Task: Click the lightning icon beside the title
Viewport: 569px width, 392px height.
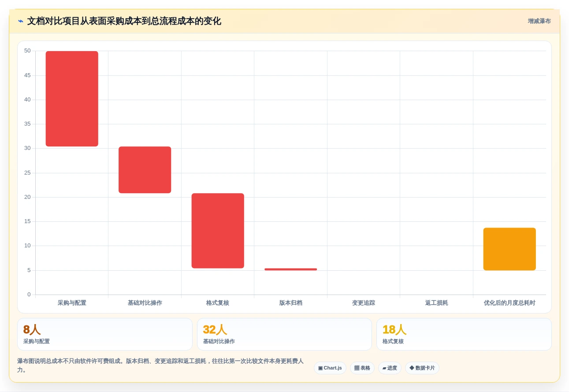Action: click(21, 21)
